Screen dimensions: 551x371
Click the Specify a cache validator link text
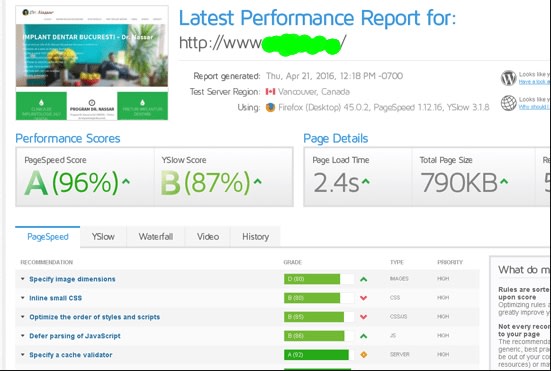pyautogui.click(x=71, y=355)
